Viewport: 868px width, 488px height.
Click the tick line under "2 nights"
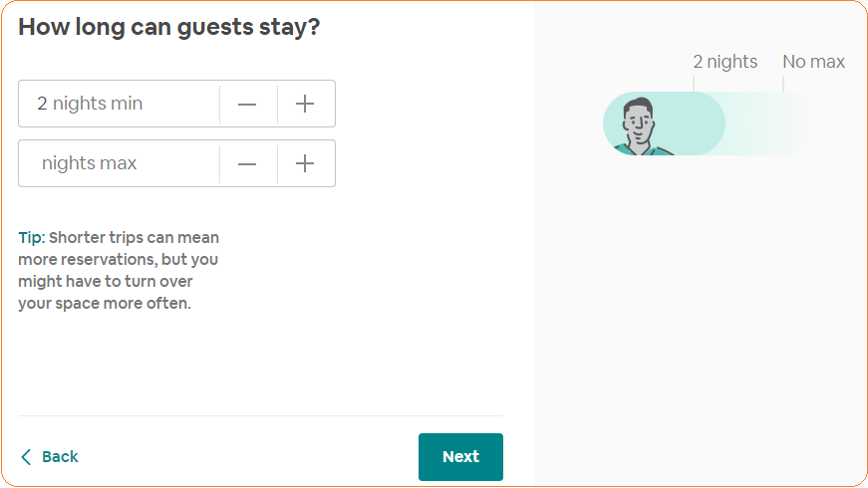click(x=694, y=84)
